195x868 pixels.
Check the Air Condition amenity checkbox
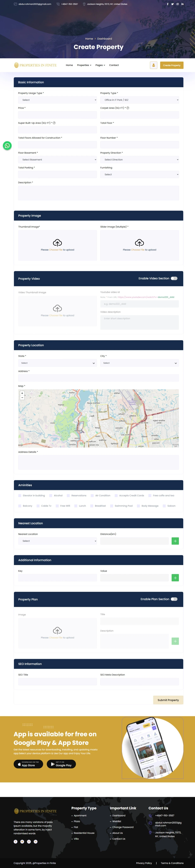pos(92,495)
